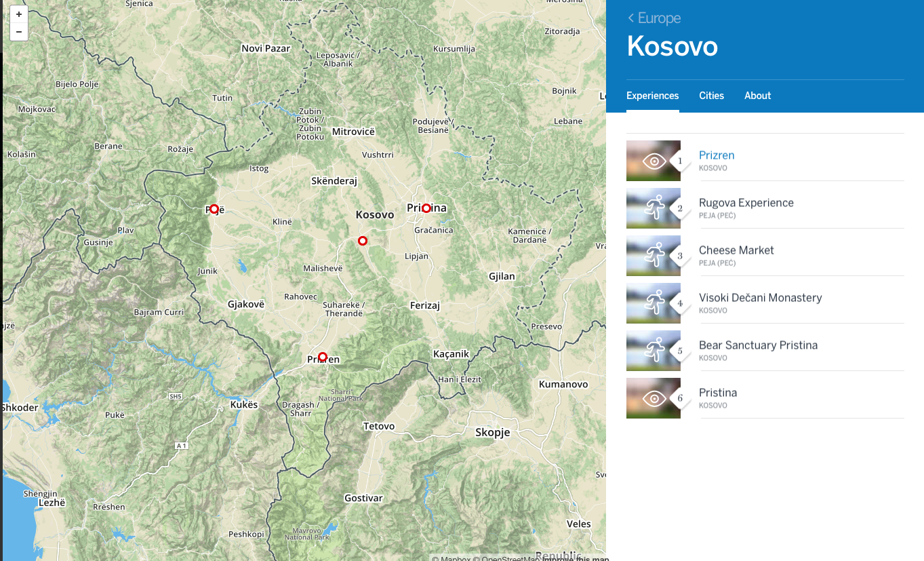Open the Cheese Market entry
The width and height of the screenshot is (924, 561).
(x=736, y=250)
